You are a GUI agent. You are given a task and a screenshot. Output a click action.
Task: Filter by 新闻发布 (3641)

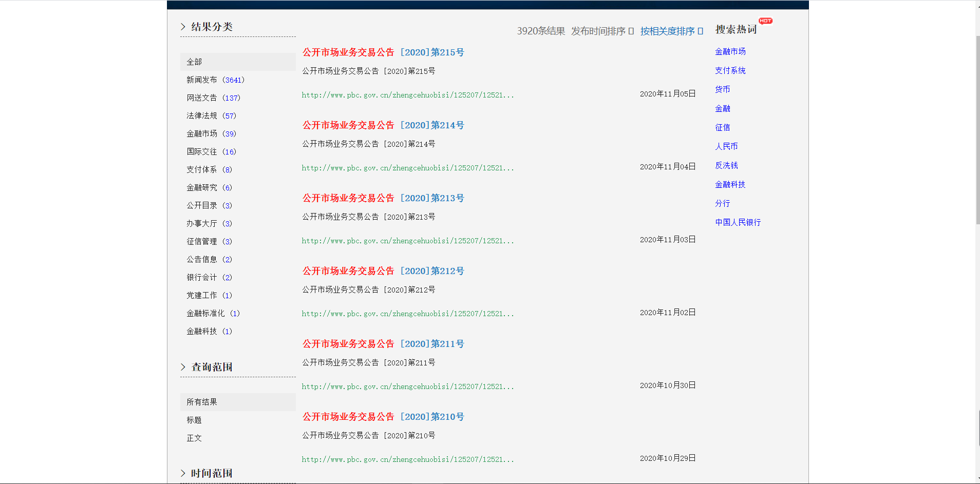coord(215,80)
